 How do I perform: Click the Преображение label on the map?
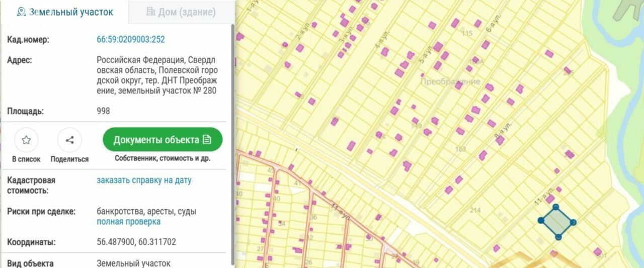coord(450,81)
